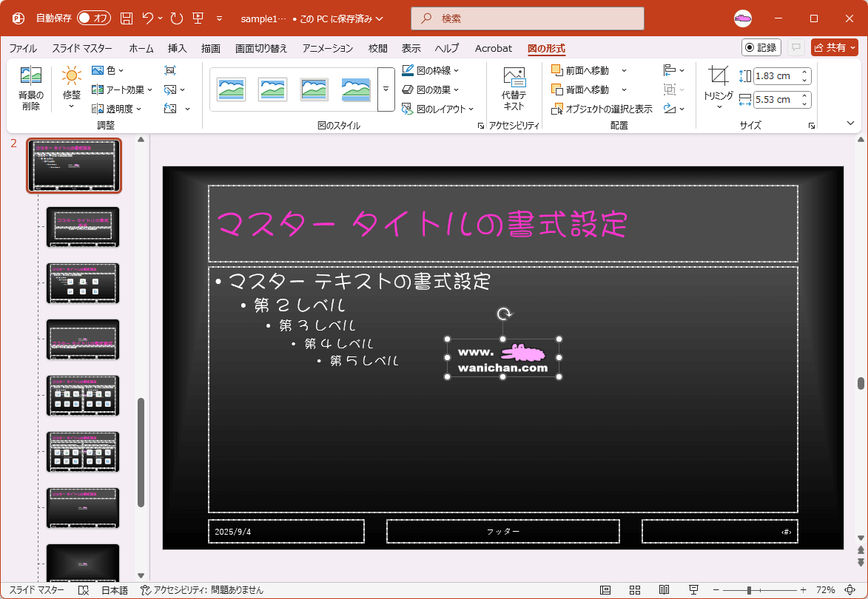The height and width of the screenshot is (599, 868).
Task: Open Picture Effects (図の効果) dropdown
Action: (431, 89)
